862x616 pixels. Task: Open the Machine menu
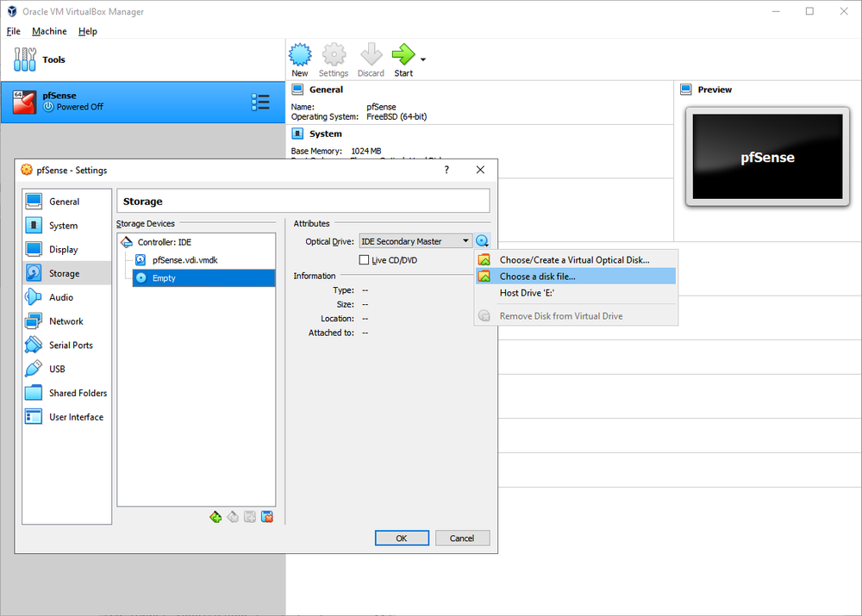point(49,31)
